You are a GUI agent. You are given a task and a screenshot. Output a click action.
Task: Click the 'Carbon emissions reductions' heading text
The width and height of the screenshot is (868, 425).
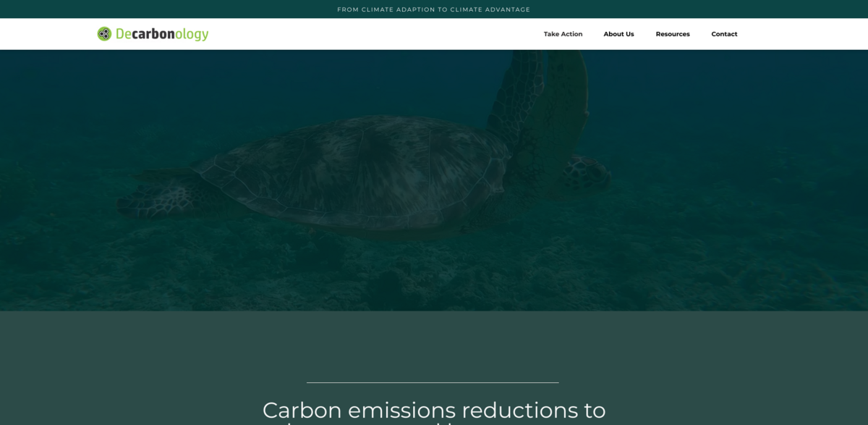[x=434, y=410]
